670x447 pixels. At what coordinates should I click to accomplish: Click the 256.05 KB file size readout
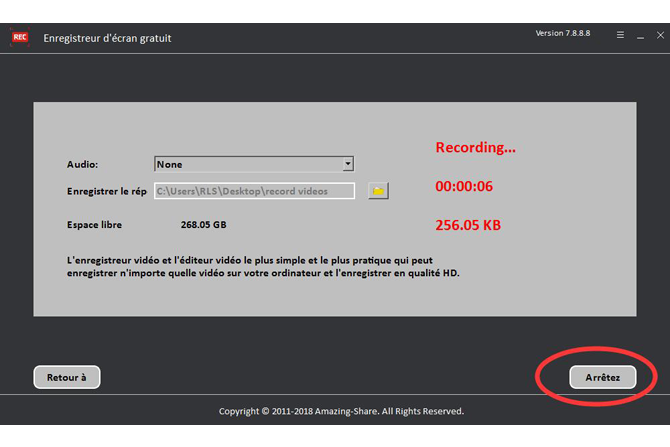[467, 225]
